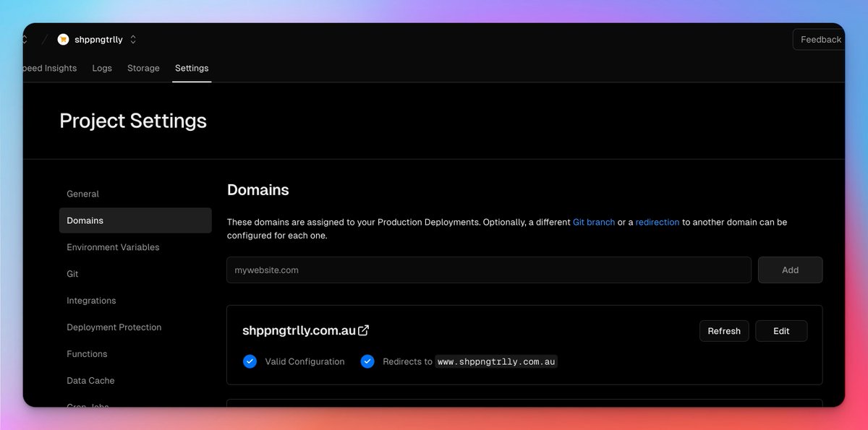Switch to the Logs tab
The height and width of the screenshot is (430, 868).
[102, 68]
